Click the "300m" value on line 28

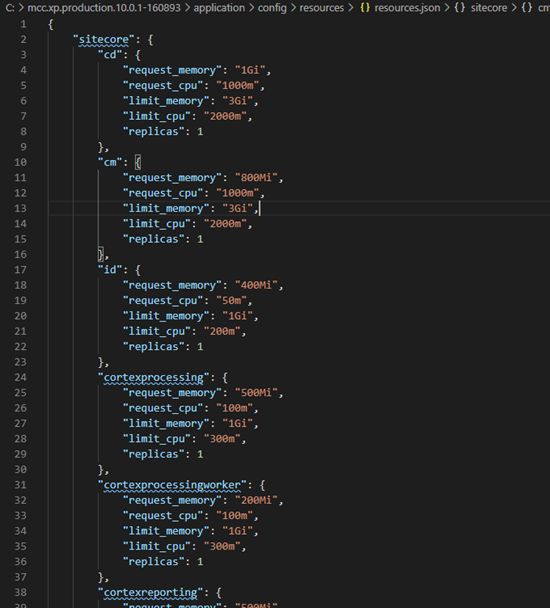tap(222, 439)
